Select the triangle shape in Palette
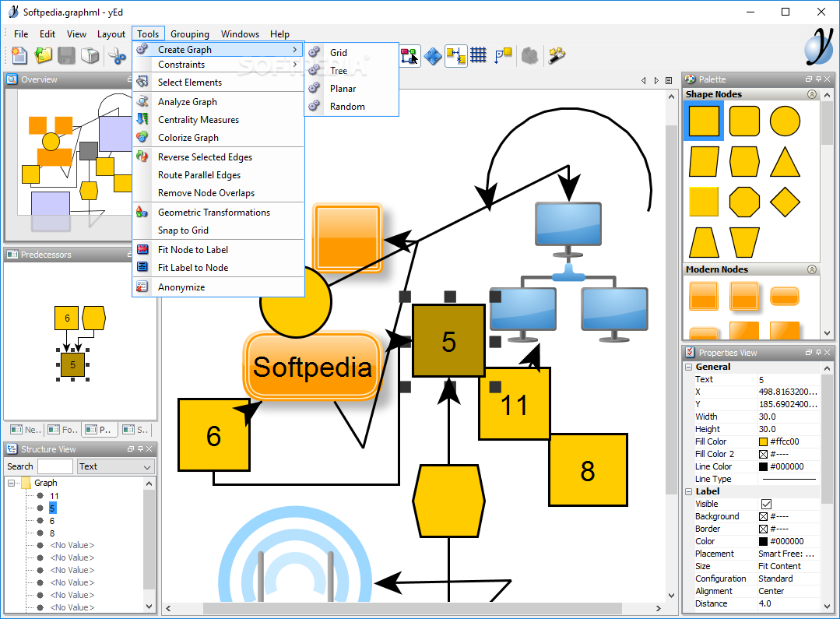This screenshot has width=840, height=619. coord(785,162)
